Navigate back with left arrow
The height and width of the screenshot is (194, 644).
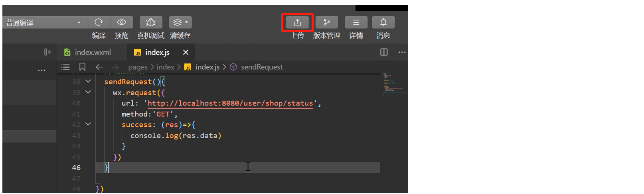pyautogui.click(x=99, y=67)
